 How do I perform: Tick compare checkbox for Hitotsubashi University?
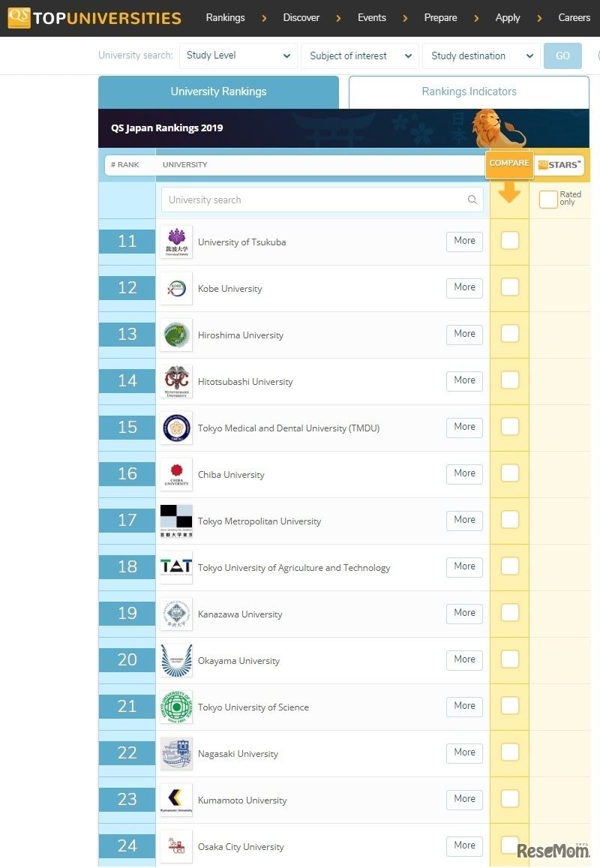click(x=510, y=380)
